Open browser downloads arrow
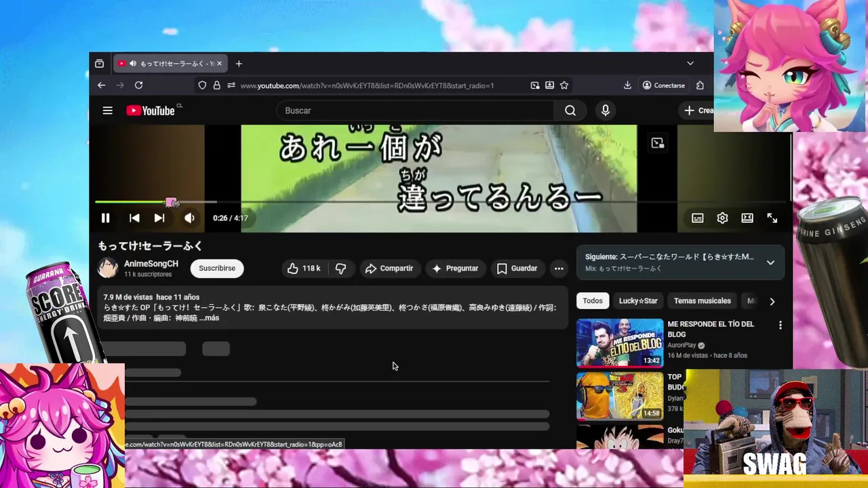Image resolution: width=868 pixels, height=488 pixels. click(627, 85)
